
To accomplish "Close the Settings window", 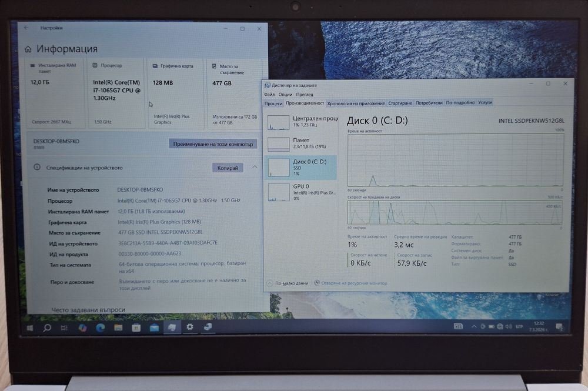I will (259, 29).
